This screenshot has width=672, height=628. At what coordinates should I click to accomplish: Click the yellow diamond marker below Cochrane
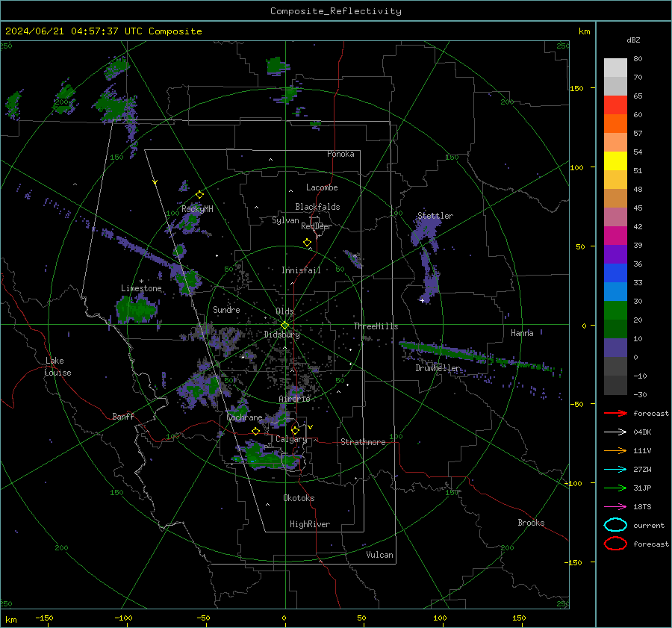[256, 431]
